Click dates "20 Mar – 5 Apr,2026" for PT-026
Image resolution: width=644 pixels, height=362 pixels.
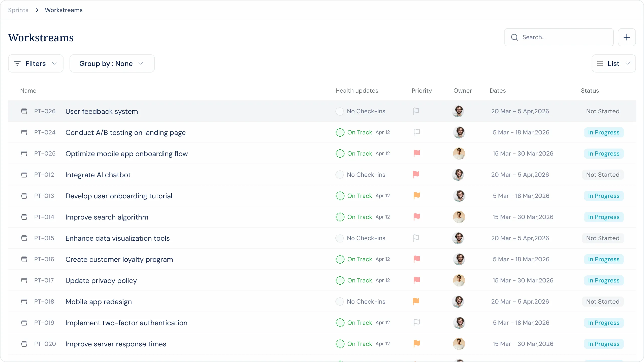520,111
